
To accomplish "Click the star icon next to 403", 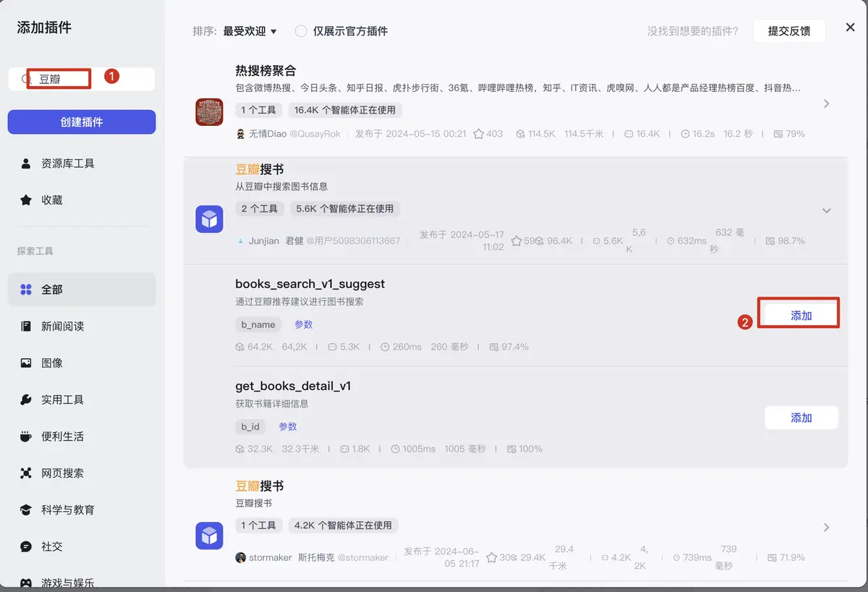I will [478, 134].
